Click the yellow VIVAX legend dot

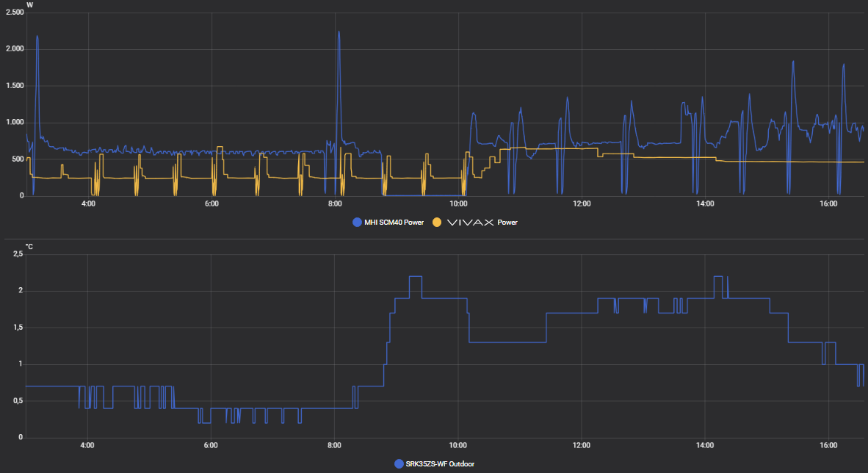[x=437, y=222]
